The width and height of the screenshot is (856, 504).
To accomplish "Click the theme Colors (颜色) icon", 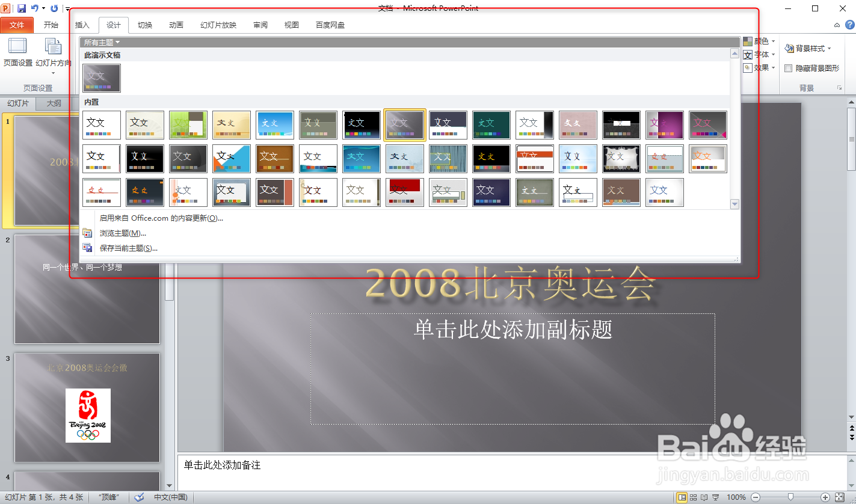I will (x=748, y=41).
